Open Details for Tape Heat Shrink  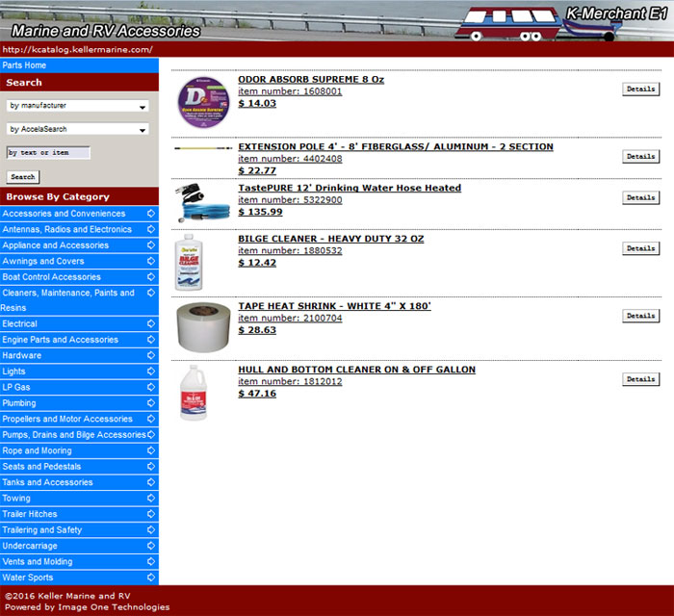coord(641,316)
